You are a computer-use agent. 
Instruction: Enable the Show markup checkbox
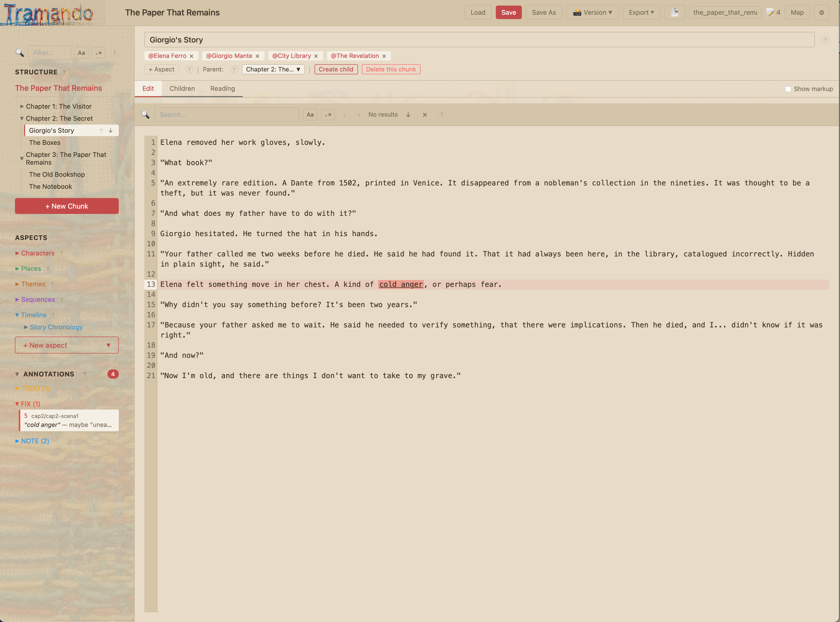click(x=788, y=89)
